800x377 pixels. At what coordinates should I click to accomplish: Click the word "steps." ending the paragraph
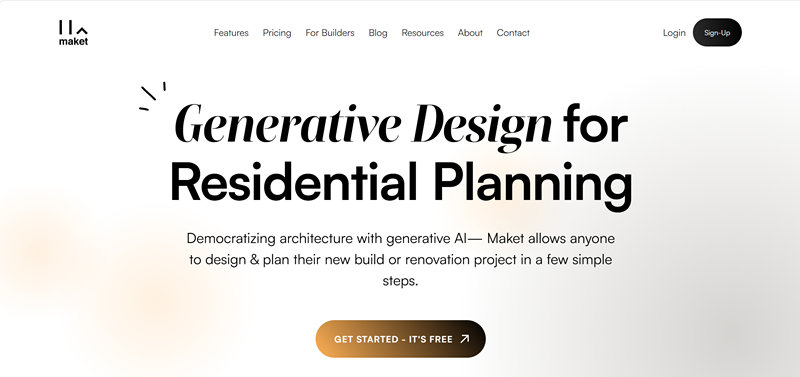tap(401, 281)
